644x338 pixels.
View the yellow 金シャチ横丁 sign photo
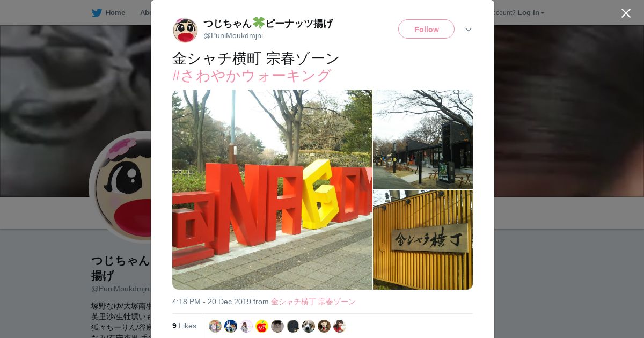point(423,240)
